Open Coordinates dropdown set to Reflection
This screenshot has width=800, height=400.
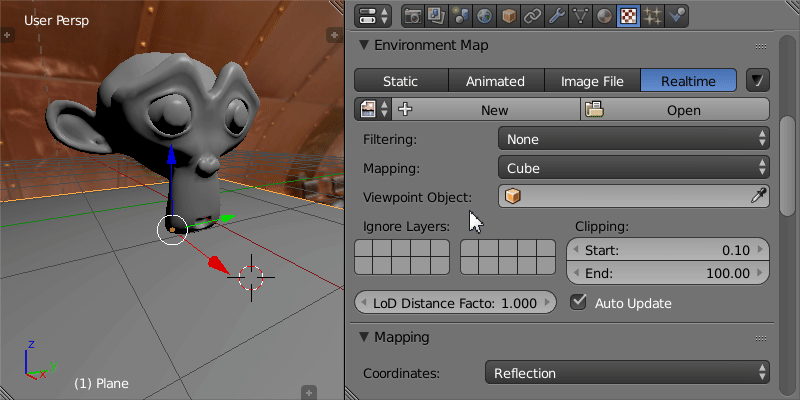pyautogui.click(x=627, y=372)
